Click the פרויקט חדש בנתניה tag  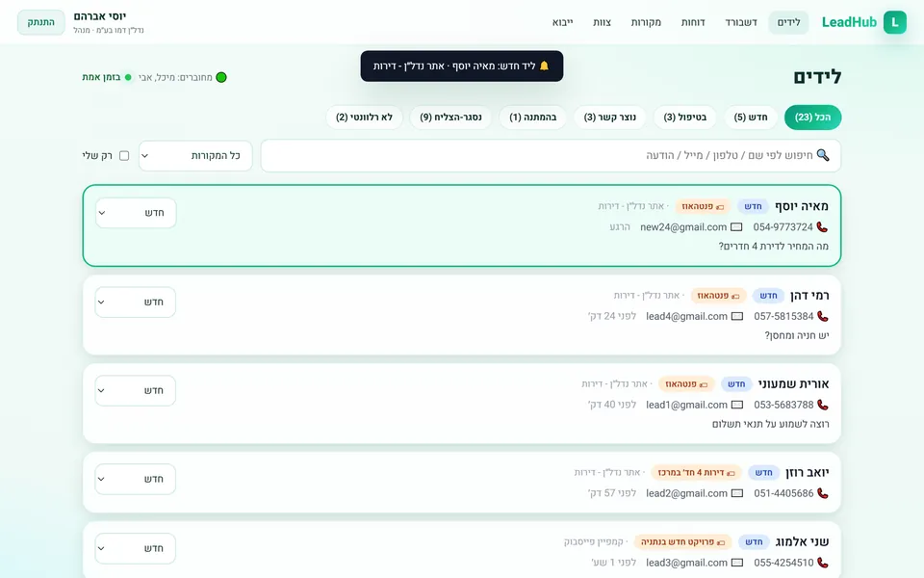tap(683, 541)
